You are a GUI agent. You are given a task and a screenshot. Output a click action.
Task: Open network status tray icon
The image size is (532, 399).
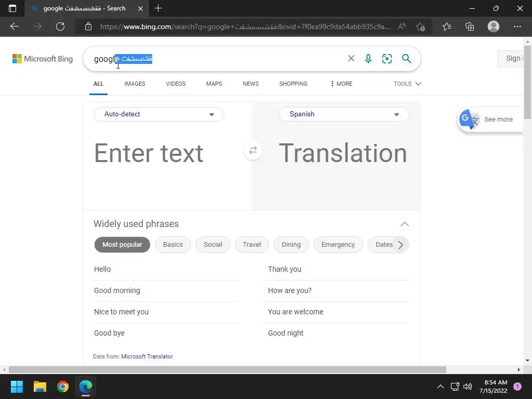[455, 387]
